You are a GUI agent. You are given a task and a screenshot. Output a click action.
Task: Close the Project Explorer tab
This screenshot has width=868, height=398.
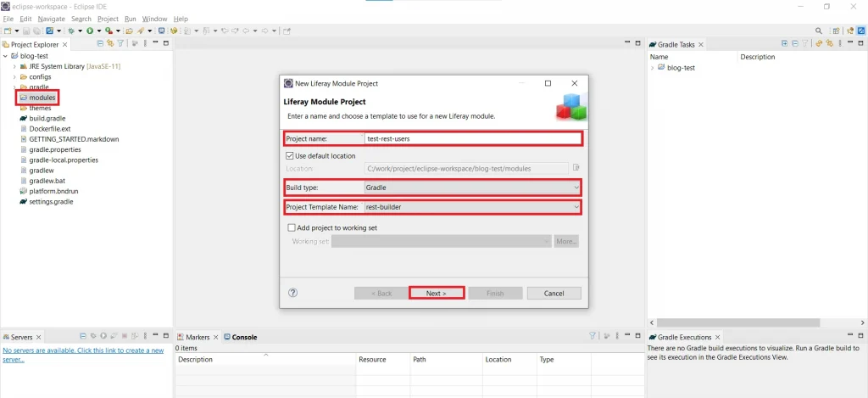[x=64, y=44]
